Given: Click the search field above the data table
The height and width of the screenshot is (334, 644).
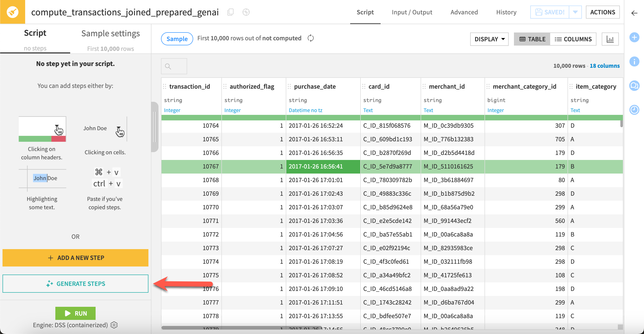Looking at the screenshot, I should pyautogui.click(x=174, y=66).
